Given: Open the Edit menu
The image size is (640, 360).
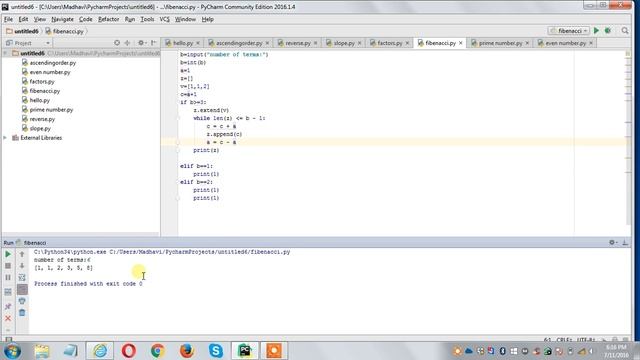Looking at the screenshot, I should 23,19.
